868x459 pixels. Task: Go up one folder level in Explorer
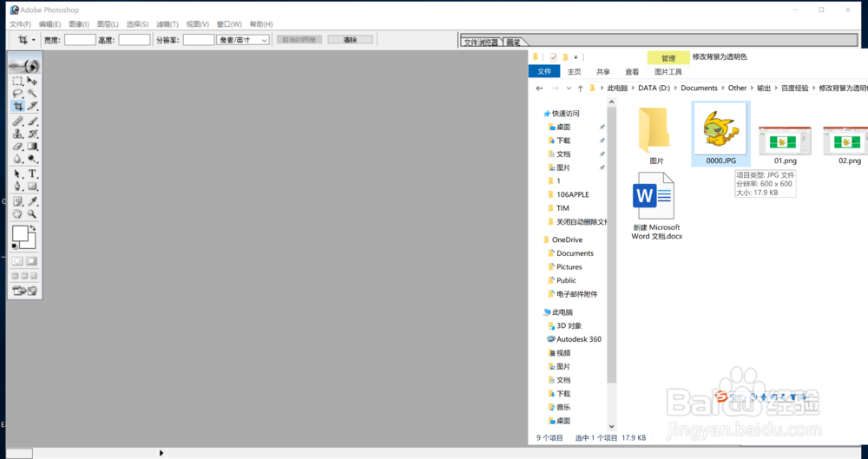tap(580, 88)
